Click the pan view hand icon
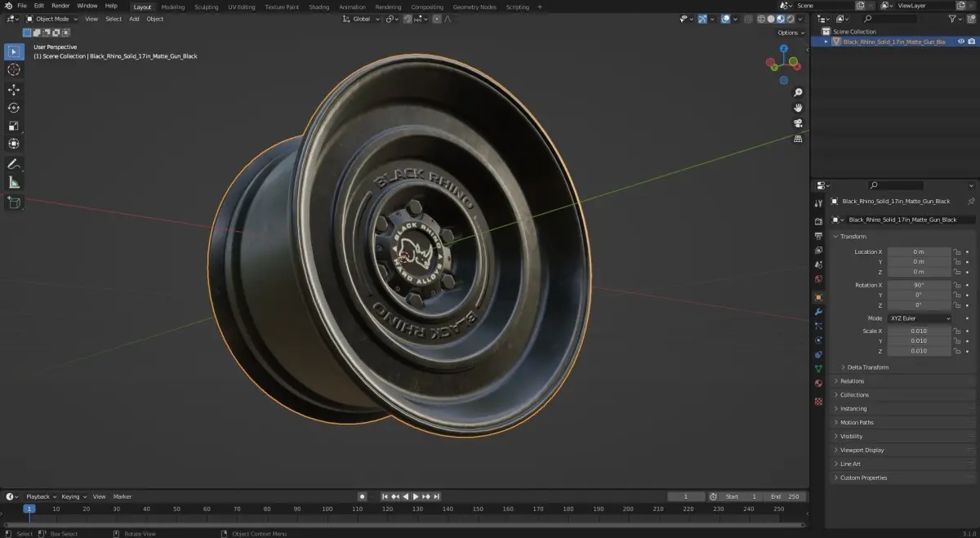 798,108
